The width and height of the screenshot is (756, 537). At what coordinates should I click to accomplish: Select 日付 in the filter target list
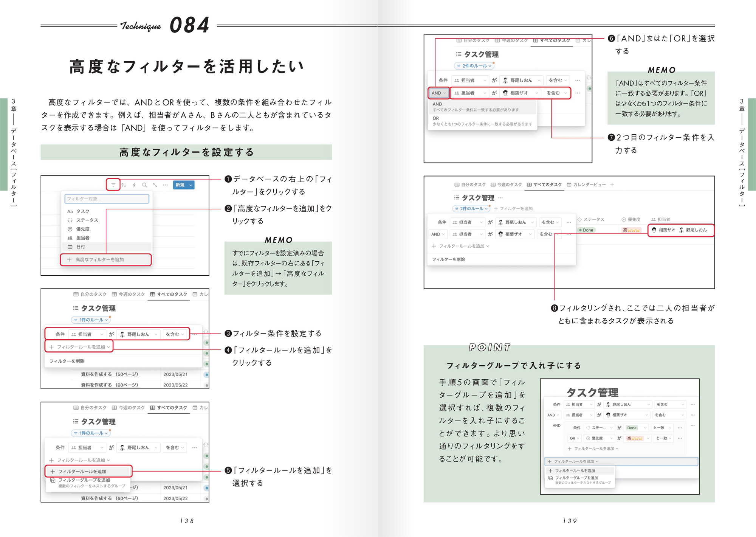click(x=107, y=247)
